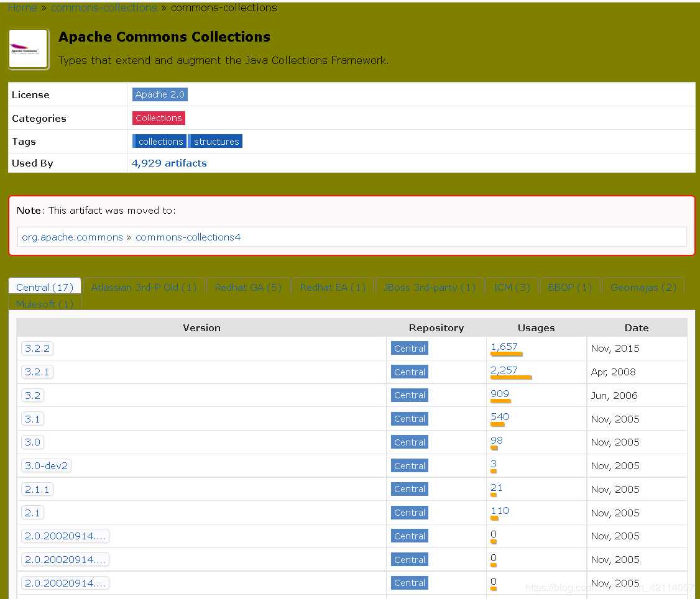Screen dimensions: 700x599
Task: Open version 2.1 link
Action: [32, 513]
